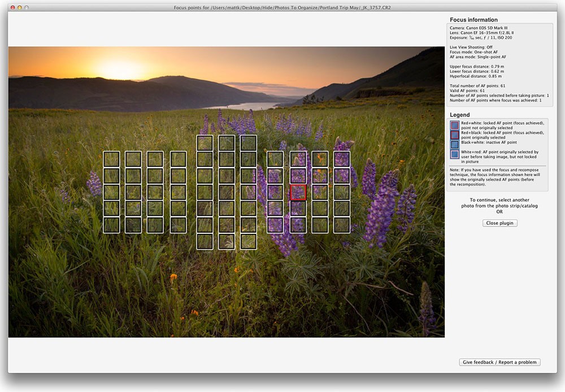This screenshot has width=565, height=392.
Task: Select the bottom AF point in the middle center column
Action: point(227,241)
